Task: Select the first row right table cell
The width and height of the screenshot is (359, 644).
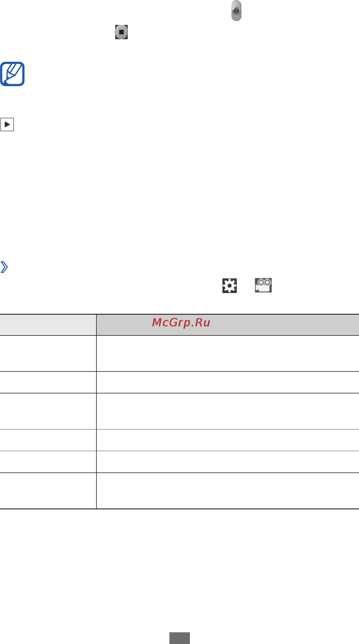Action: click(x=228, y=354)
